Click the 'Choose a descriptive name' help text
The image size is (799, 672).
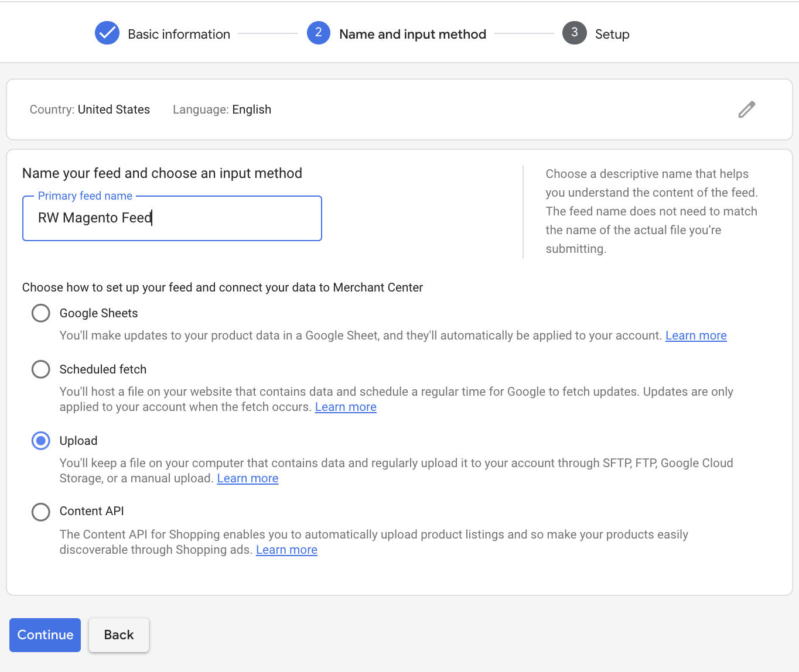[651, 211]
